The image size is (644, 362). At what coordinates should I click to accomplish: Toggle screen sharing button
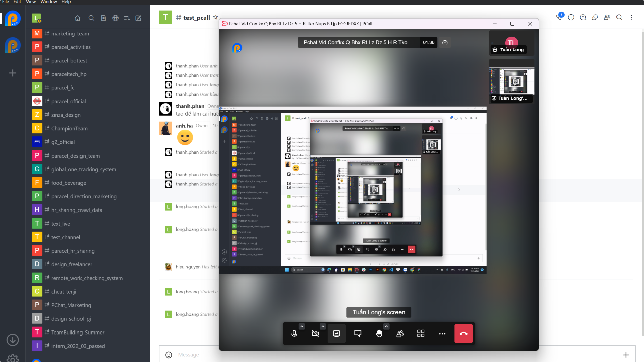pyautogui.click(x=336, y=334)
